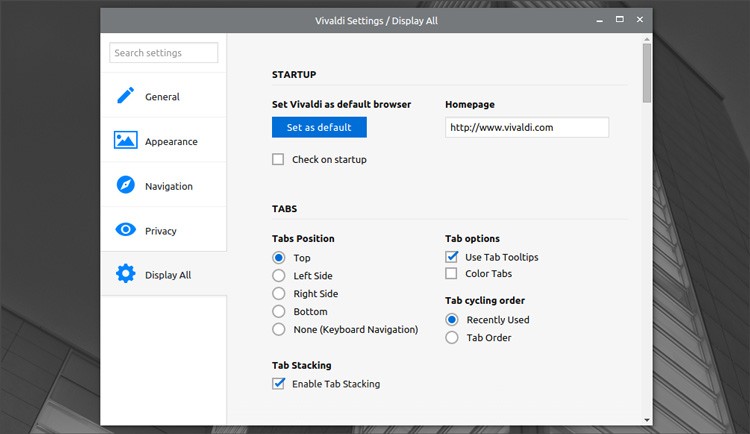
Task: Select Bottom tabs position
Action: click(x=279, y=311)
